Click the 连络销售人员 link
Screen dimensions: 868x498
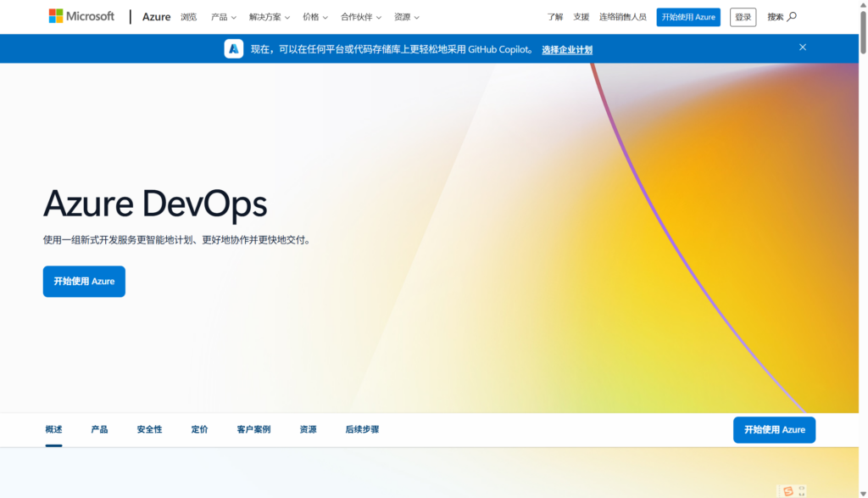[x=622, y=17]
